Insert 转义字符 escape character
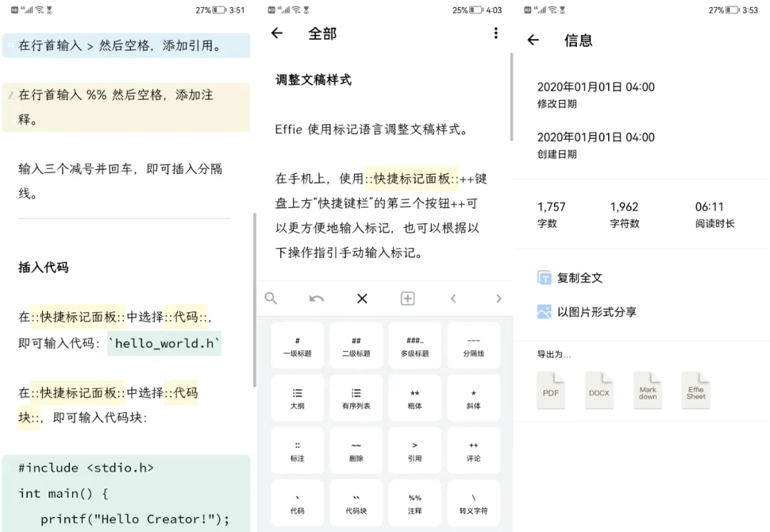Image resolution: width=770 pixels, height=532 pixels. point(473,503)
